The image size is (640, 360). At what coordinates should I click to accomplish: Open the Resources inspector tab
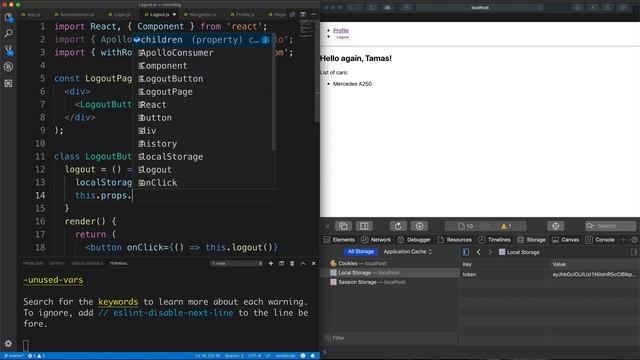(x=455, y=240)
